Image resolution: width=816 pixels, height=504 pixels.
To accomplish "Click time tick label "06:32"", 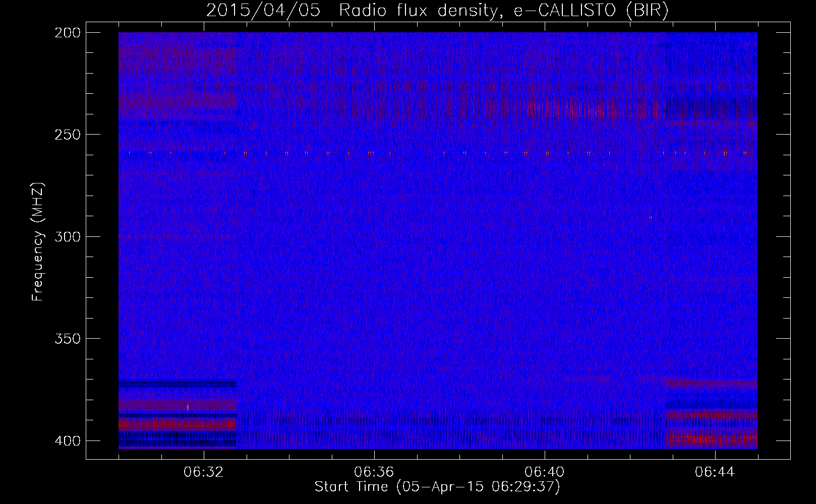I will click(x=204, y=472).
